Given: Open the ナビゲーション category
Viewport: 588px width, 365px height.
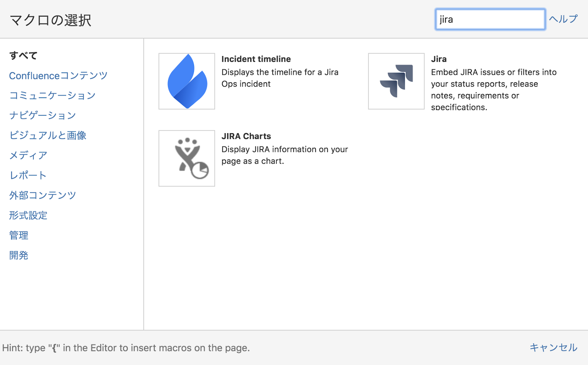Looking at the screenshot, I should [x=43, y=115].
